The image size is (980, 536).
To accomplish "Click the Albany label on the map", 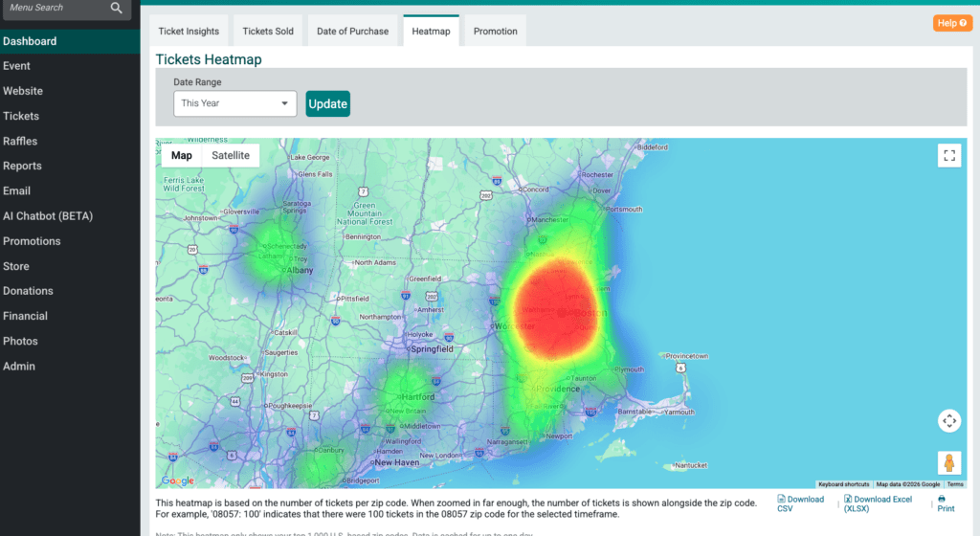I will click(300, 271).
